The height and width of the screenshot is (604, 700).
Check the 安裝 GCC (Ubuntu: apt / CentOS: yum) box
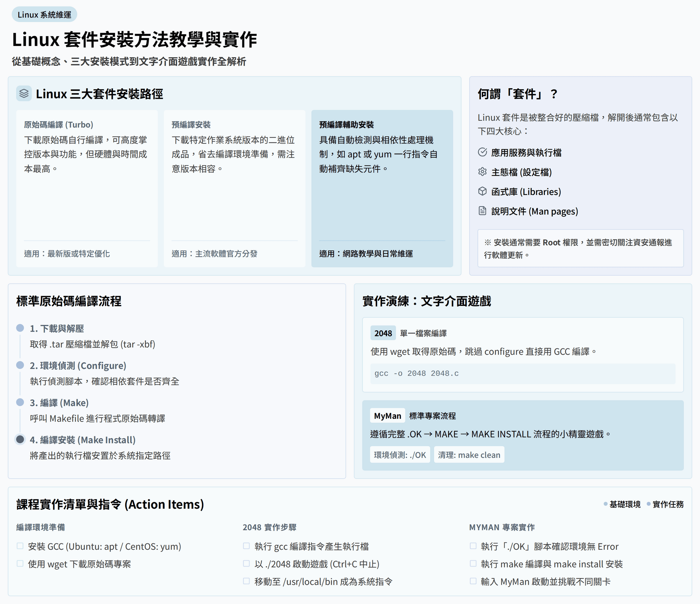click(20, 546)
